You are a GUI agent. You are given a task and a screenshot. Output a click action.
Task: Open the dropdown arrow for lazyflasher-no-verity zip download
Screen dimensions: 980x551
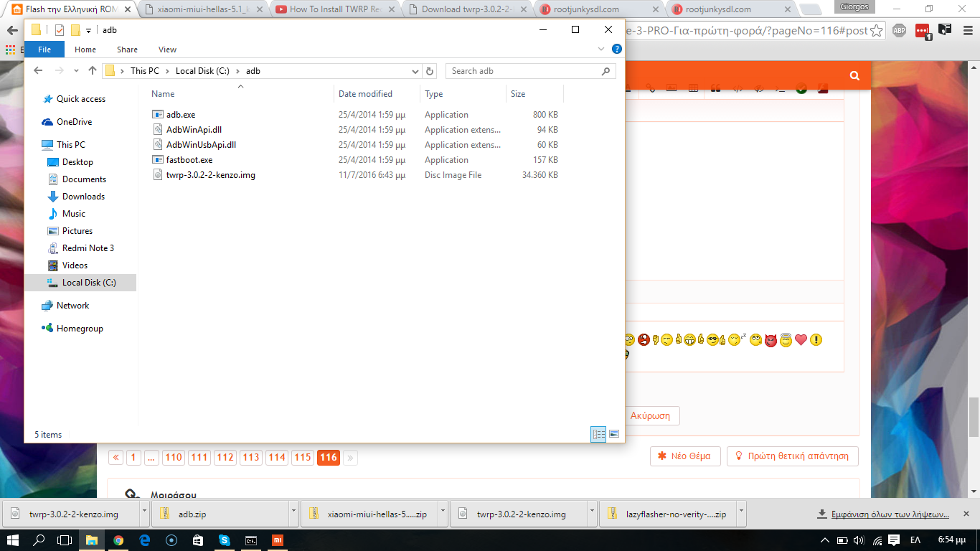point(741,514)
